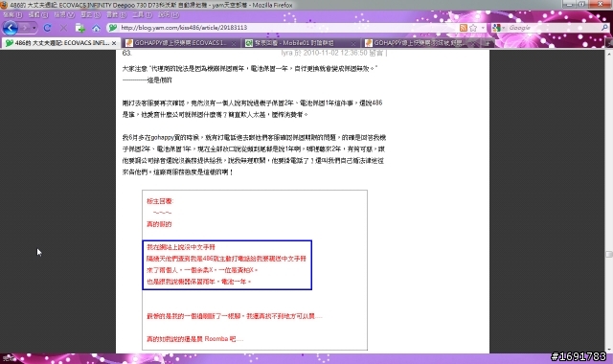
Task: Click the commenter name lyra
Action: coord(286,53)
